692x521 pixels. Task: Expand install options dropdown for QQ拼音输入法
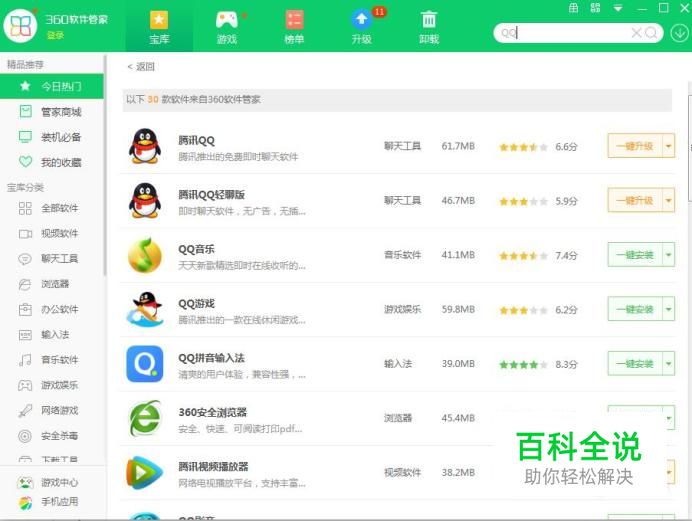click(669, 364)
